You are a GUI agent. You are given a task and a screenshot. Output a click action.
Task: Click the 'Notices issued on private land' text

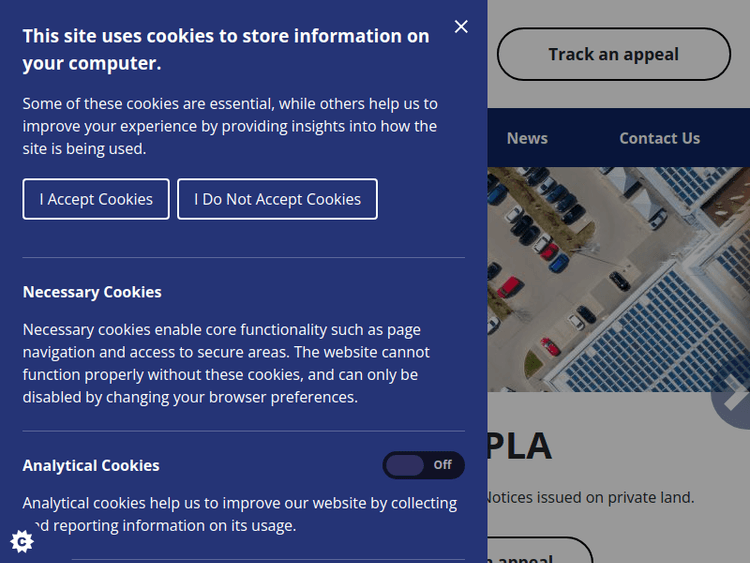590,497
